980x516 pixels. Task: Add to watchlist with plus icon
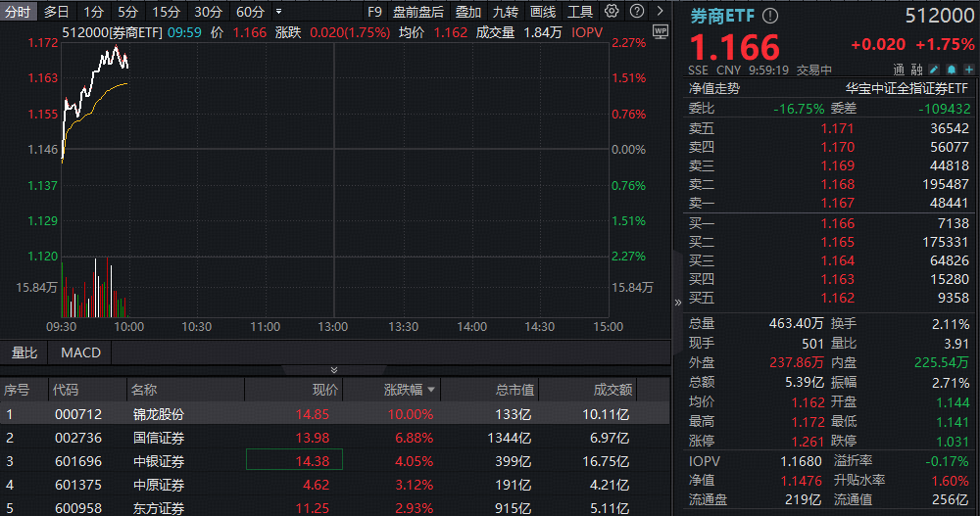(x=967, y=70)
